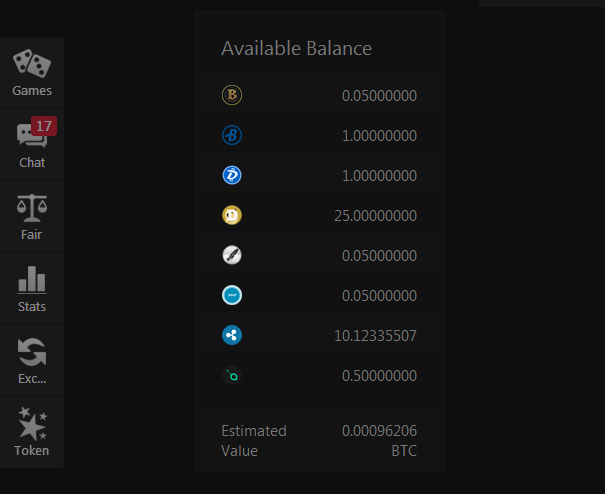605x494 pixels.
Task: Open the Games section with dice icon
Action: click(x=32, y=73)
